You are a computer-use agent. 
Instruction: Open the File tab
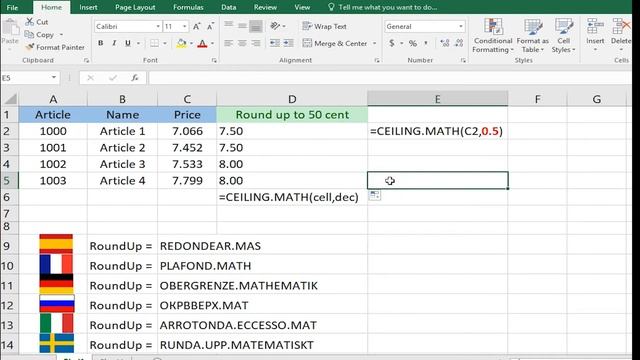tap(12, 7)
